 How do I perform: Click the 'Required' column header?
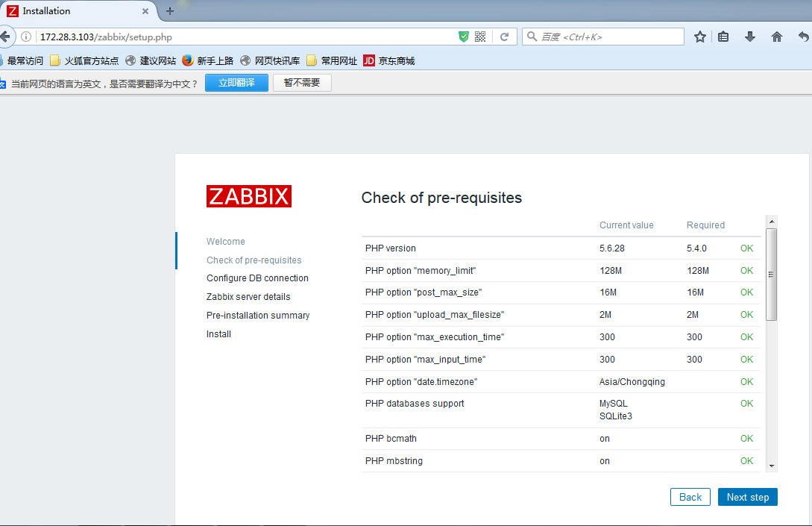pos(706,225)
